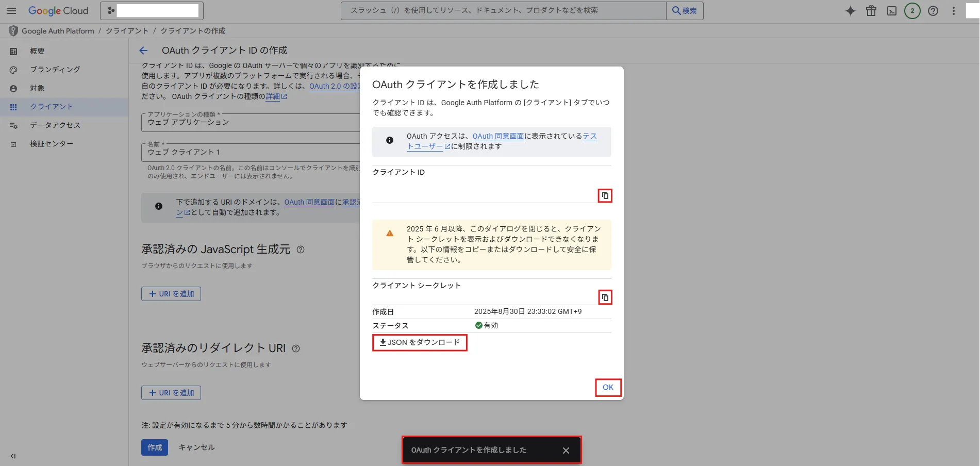Click the 作成日 timestamp text
980x466 pixels.
click(528, 311)
